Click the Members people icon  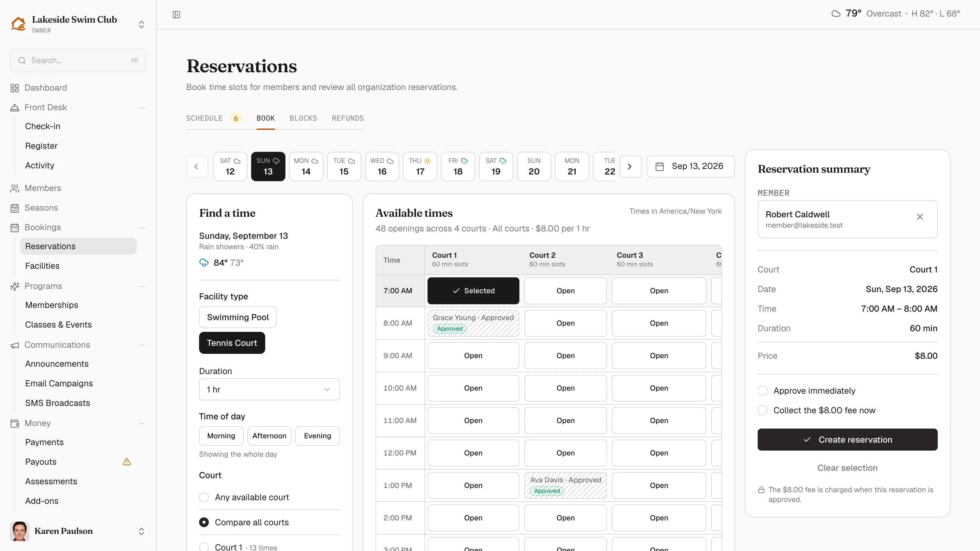[x=14, y=188]
